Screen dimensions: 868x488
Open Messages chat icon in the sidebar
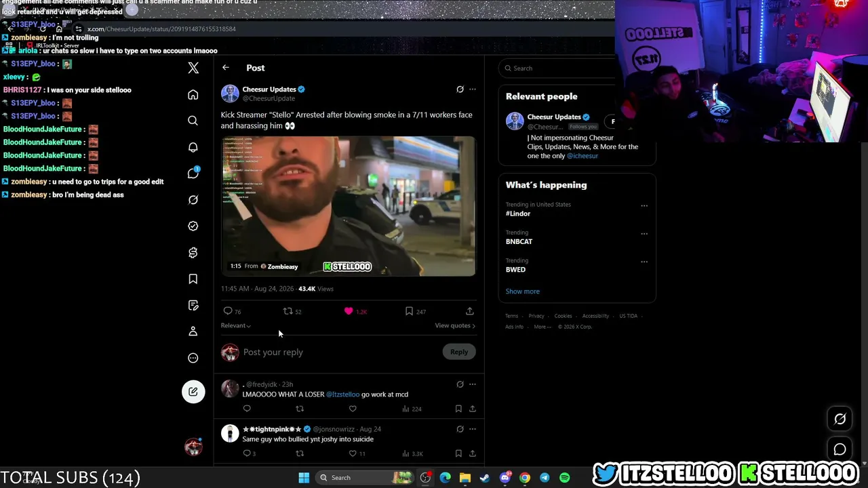(x=193, y=173)
